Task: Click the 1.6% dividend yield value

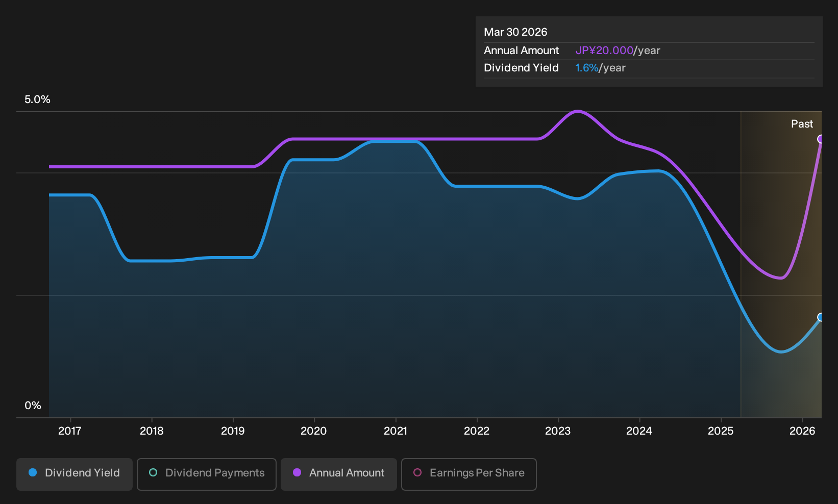Action: point(586,68)
